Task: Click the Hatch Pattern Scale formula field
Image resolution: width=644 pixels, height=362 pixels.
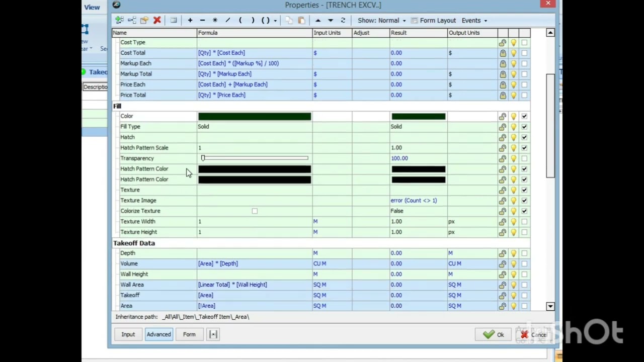Action: pos(255,148)
